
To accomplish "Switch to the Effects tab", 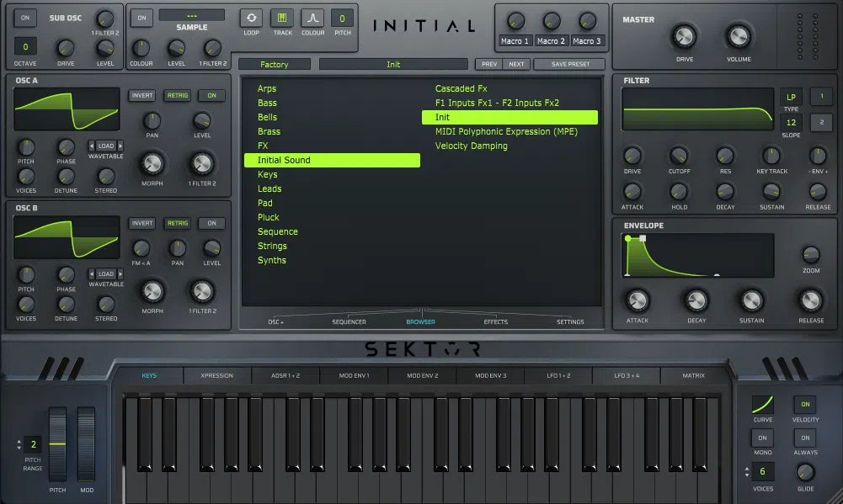I will [495, 321].
